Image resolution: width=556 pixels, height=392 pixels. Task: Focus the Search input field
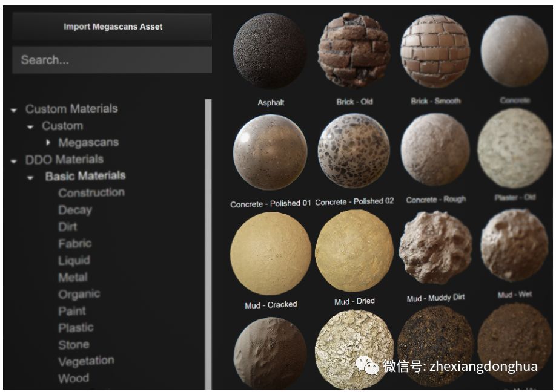(112, 60)
